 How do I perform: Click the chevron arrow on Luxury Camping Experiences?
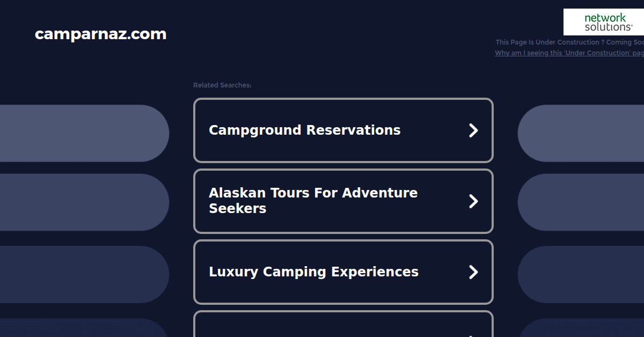tap(473, 272)
